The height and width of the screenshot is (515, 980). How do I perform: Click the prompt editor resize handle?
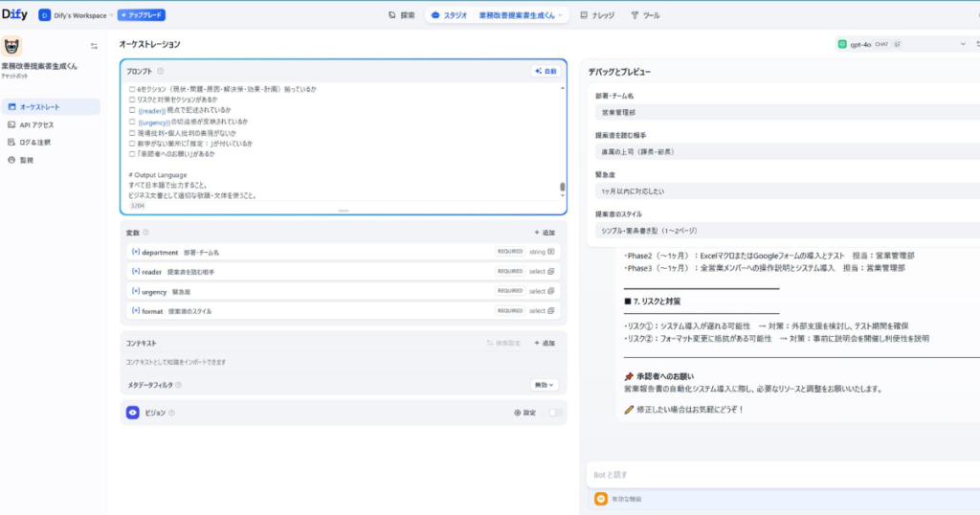coord(344,211)
